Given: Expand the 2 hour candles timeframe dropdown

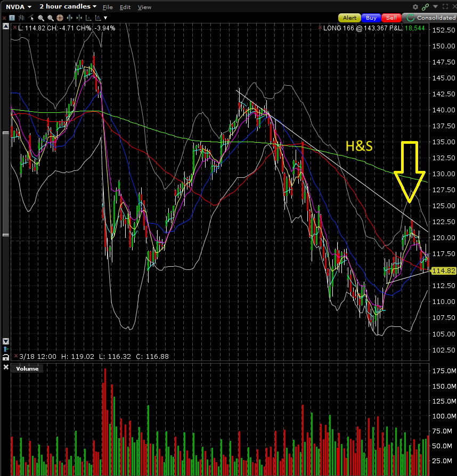Looking at the screenshot, I should 94,7.
